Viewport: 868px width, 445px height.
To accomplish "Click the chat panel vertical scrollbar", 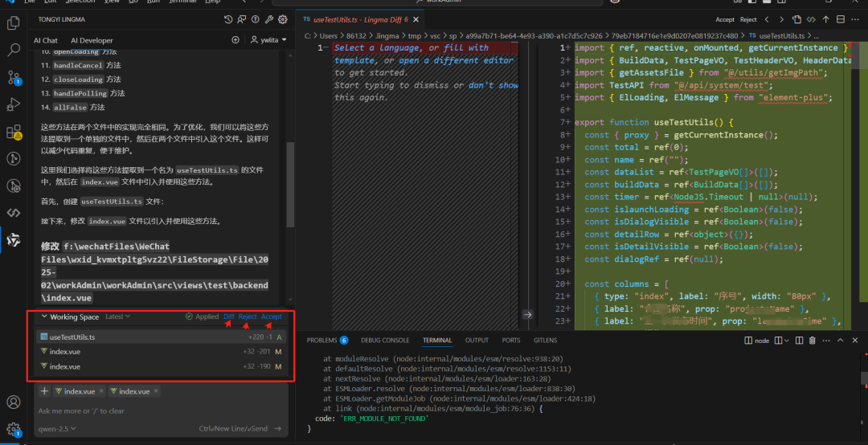I will [290, 184].
